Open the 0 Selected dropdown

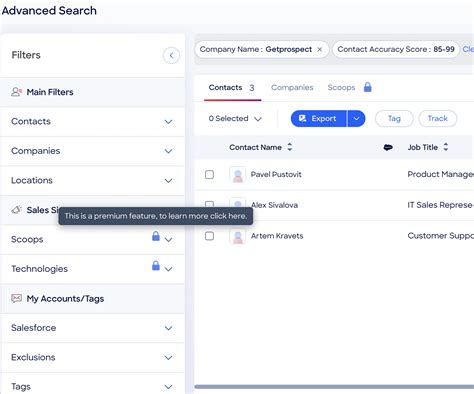235,119
